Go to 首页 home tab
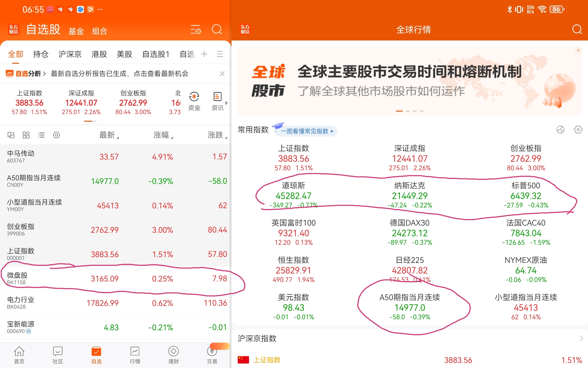Image resolution: width=588 pixels, height=368 pixels. click(x=19, y=355)
